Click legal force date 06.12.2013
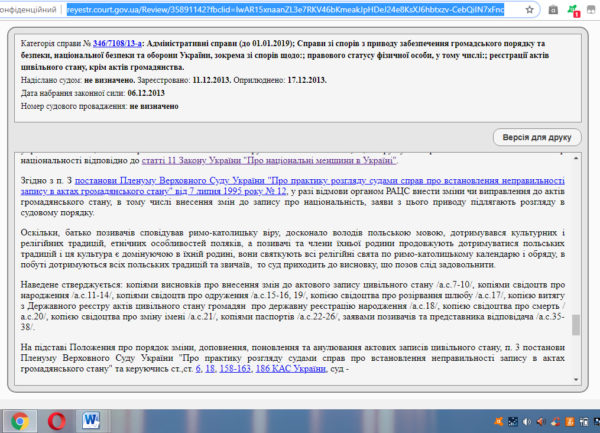 (146, 93)
